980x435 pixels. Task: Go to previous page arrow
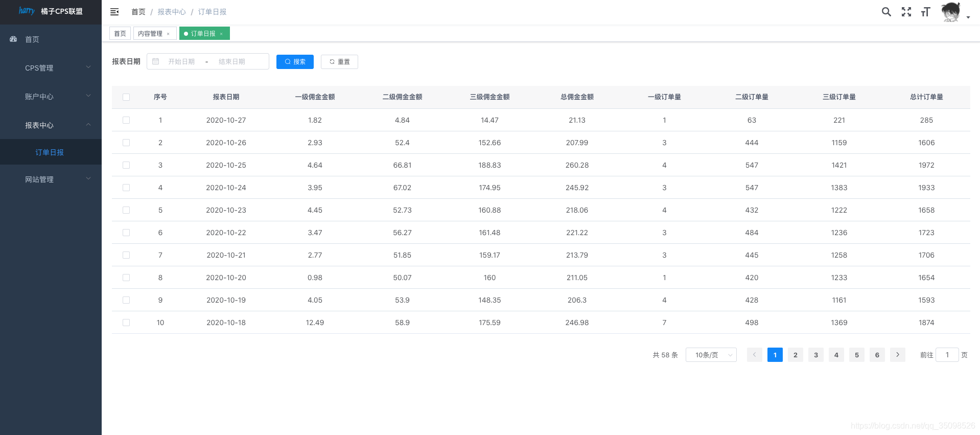pos(754,355)
